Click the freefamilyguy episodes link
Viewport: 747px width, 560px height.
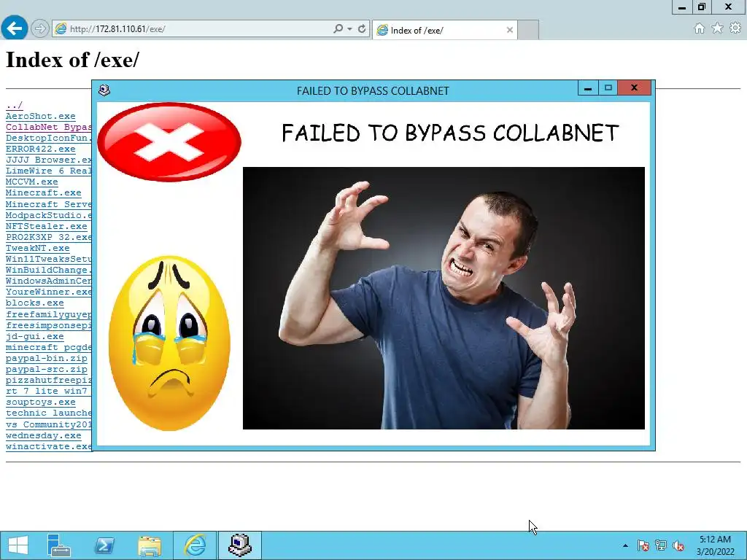[49, 314]
